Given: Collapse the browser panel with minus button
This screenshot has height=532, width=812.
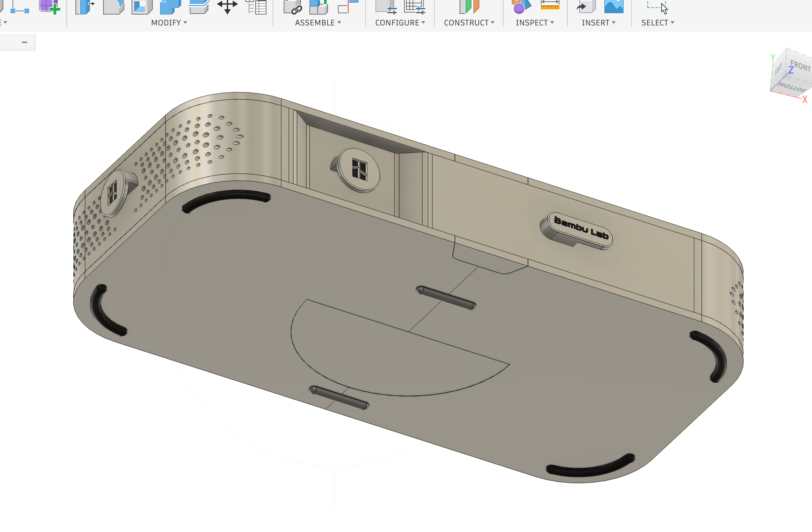Looking at the screenshot, I should pyautogui.click(x=24, y=42).
